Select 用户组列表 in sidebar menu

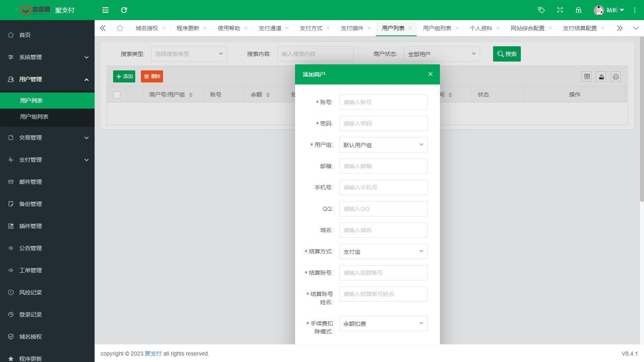pyautogui.click(x=34, y=117)
